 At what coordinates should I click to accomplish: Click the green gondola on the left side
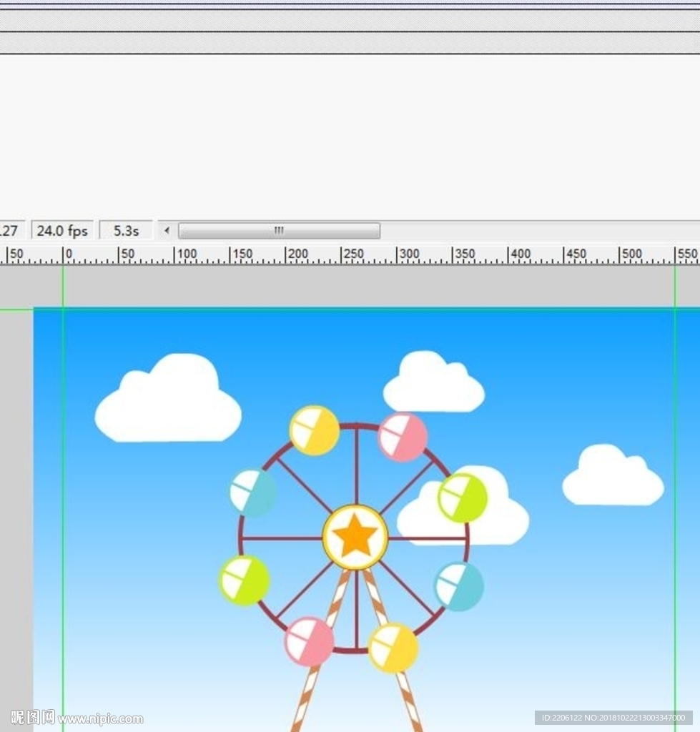245,580
